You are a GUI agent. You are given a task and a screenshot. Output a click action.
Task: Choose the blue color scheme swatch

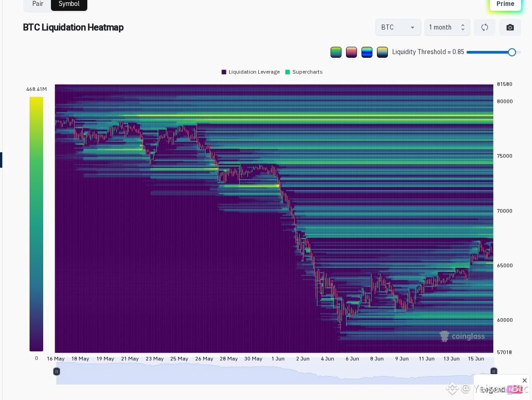click(367, 52)
